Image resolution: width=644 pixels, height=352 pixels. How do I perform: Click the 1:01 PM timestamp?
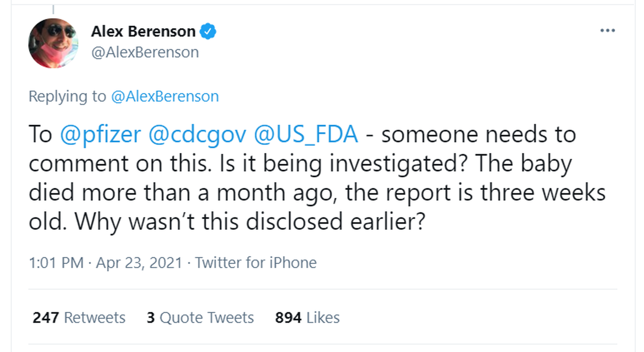click(x=56, y=263)
